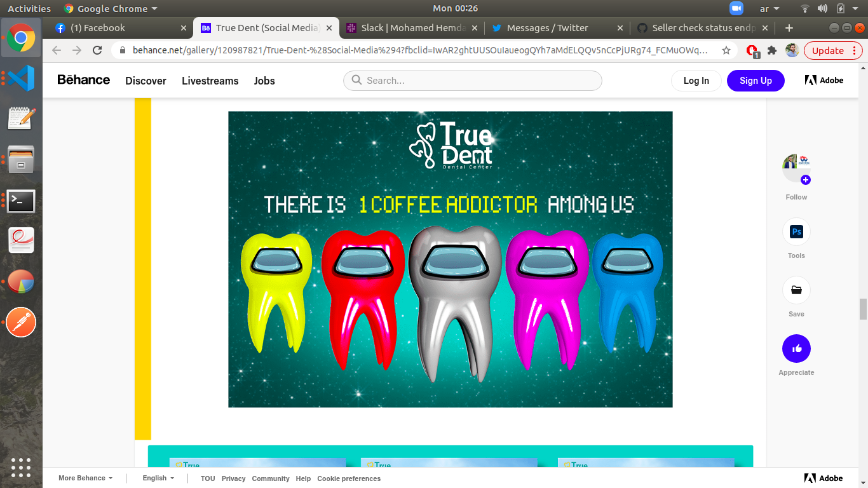Close the Facebook tab
The image size is (868, 488).
click(x=184, y=28)
